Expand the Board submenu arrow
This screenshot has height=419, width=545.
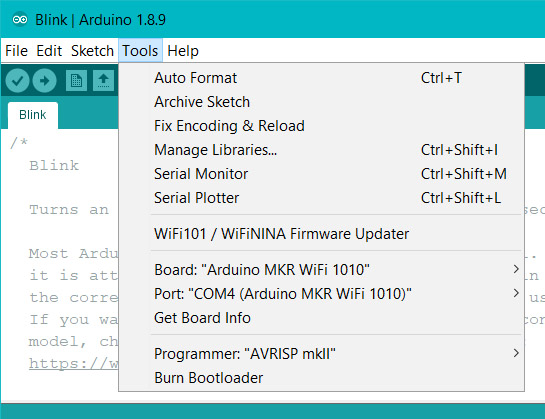coord(516,269)
